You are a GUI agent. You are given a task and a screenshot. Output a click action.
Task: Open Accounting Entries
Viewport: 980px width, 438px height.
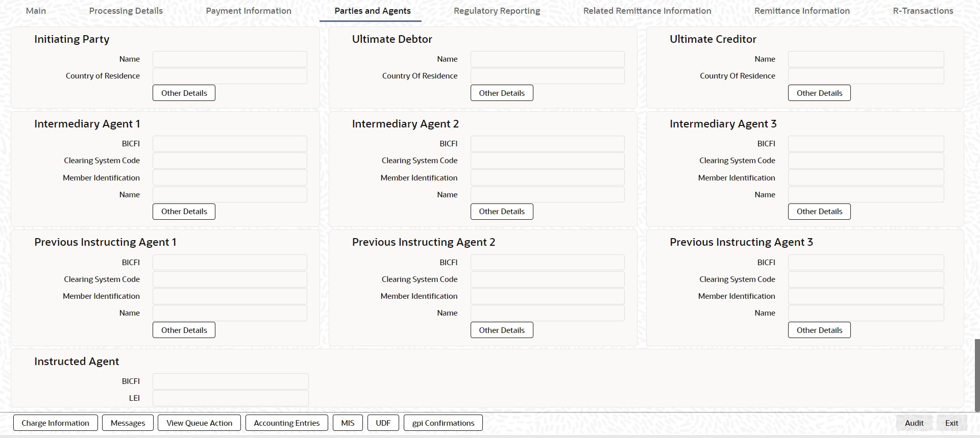[286, 423]
